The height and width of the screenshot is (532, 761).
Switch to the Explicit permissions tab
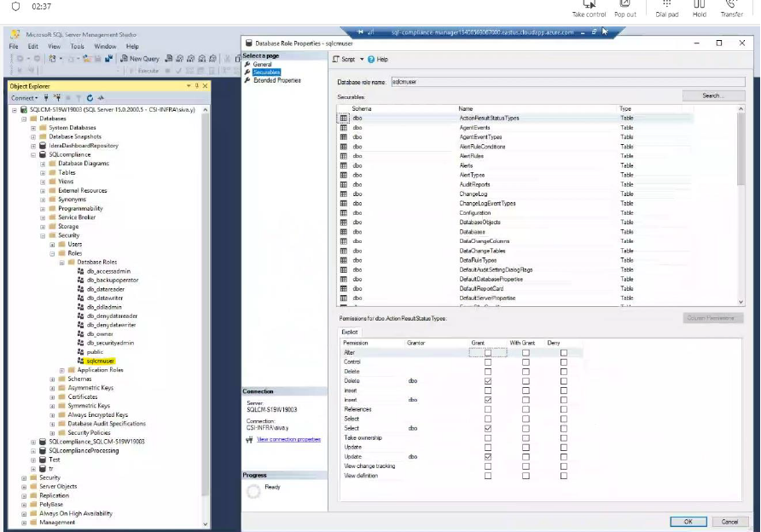(x=350, y=332)
